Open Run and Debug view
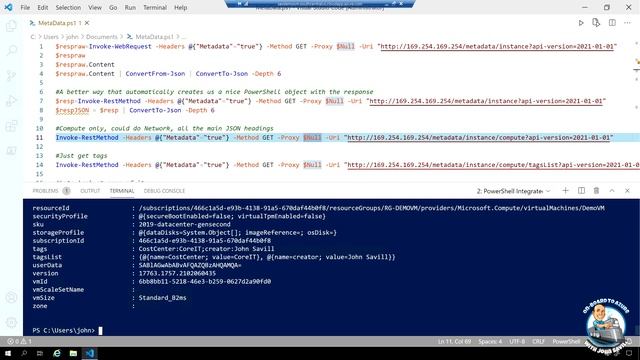The height and width of the screenshot is (360, 640). point(11,100)
